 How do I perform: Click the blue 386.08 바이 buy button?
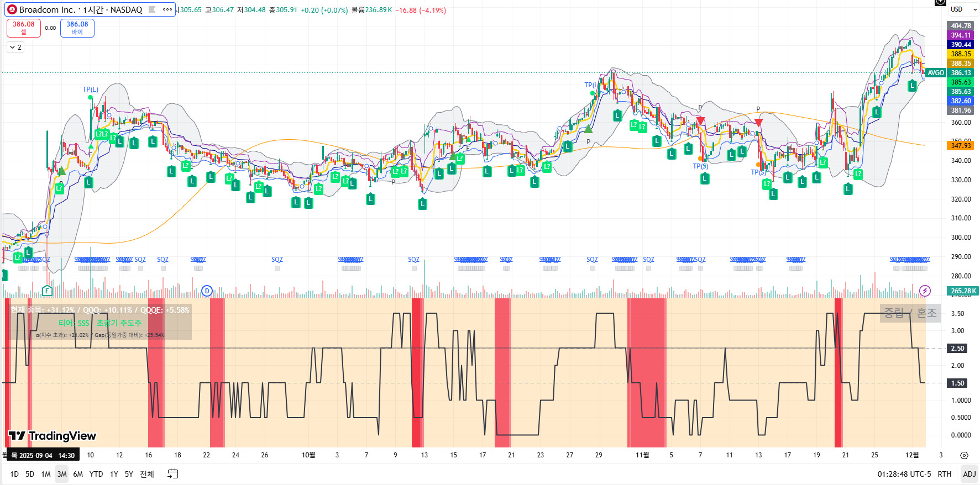[x=77, y=28]
